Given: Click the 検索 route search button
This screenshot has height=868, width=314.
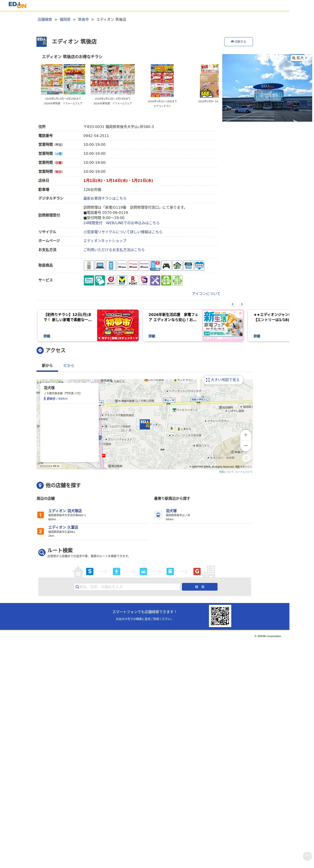Looking at the screenshot, I should [199, 587].
